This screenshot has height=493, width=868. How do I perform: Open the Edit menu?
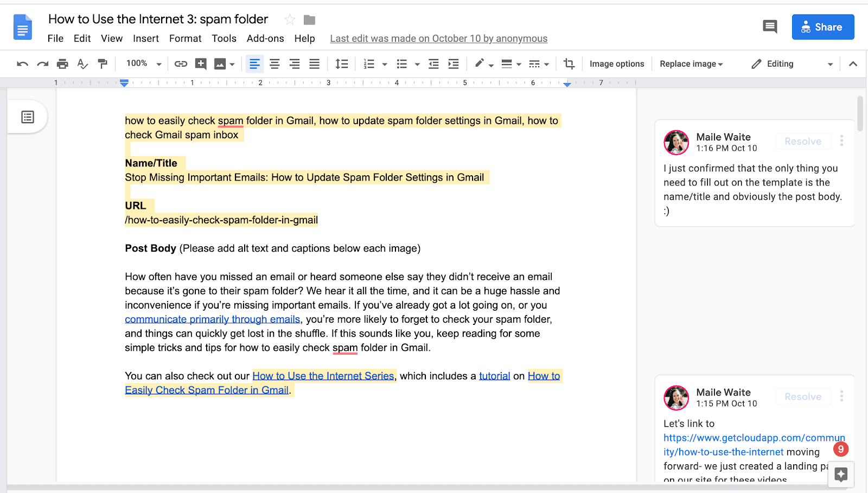(82, 39)
